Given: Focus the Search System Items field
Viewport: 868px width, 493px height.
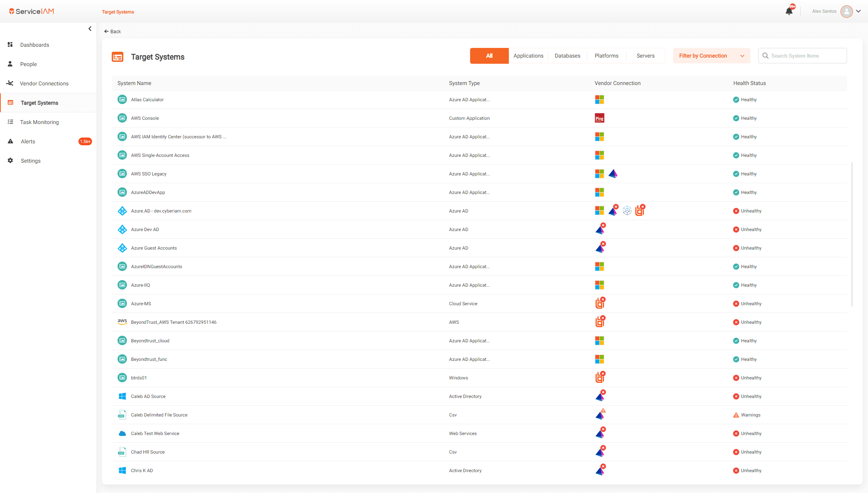Looking at the screenshot, I should [802, 56].
